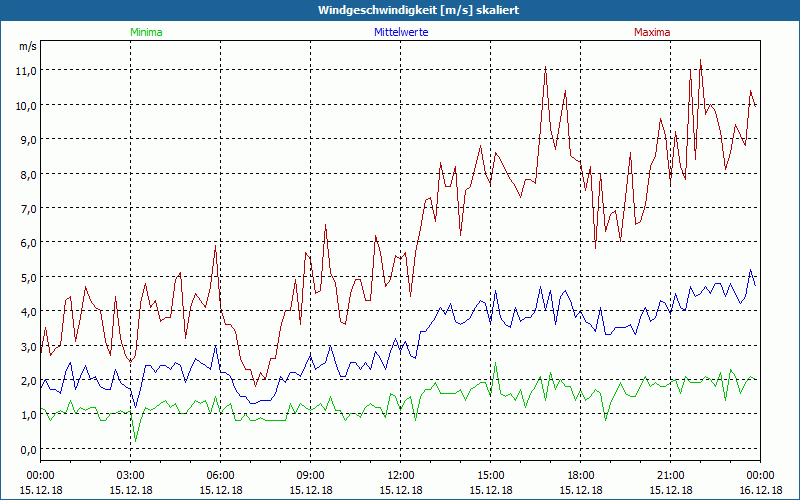
Task: Click the 21:00 time label
Action: tap(670, 476)
